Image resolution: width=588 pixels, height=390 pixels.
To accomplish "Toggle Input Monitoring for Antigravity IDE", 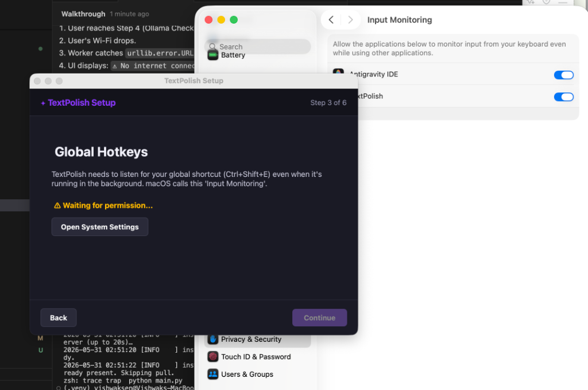I will pyautogui.click(x=564, y=75).
